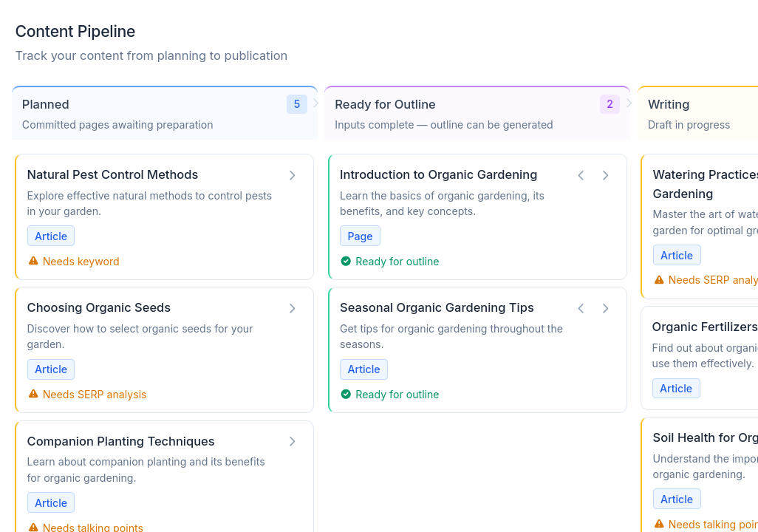Move Introduction to Organic Gardening back with left arrow

581,175
